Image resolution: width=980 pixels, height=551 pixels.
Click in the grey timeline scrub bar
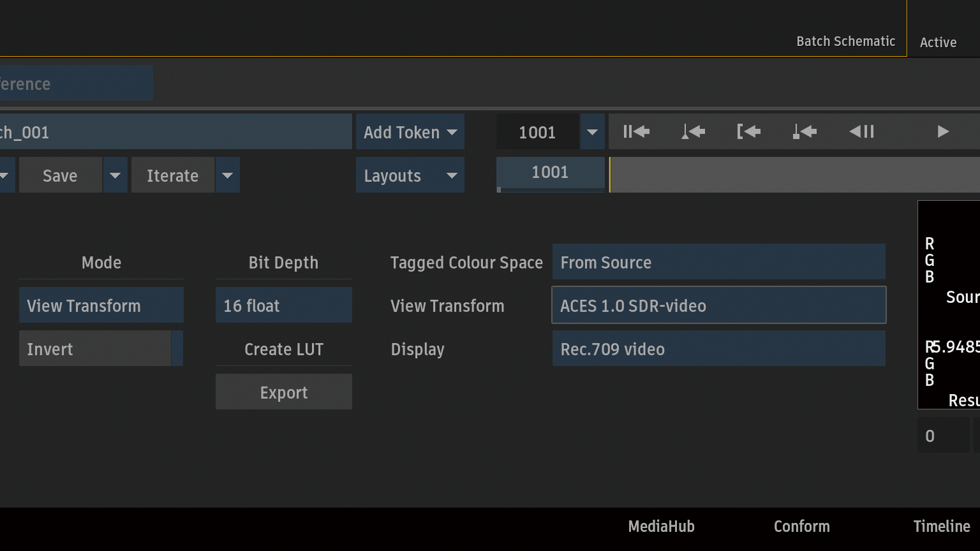(x=795, y=175)
